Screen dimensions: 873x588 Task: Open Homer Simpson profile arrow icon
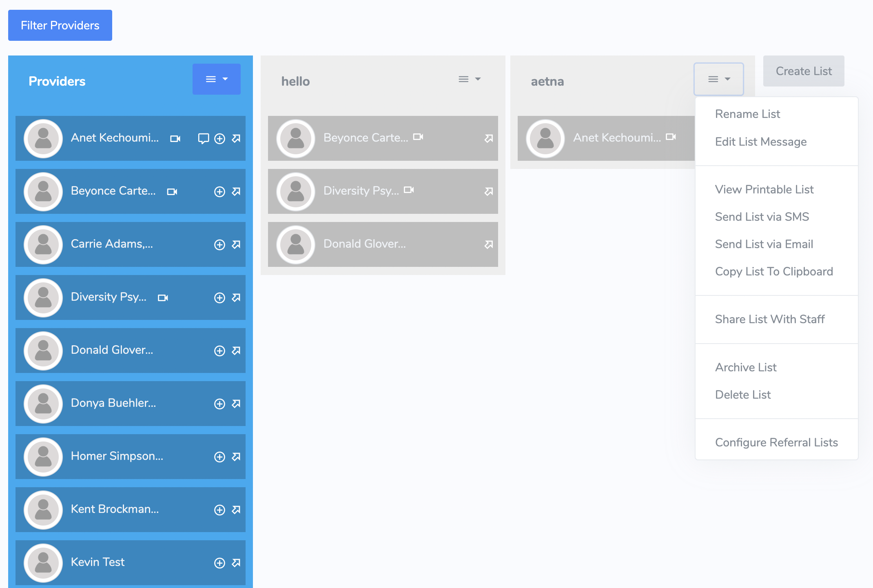coord(236,457)
